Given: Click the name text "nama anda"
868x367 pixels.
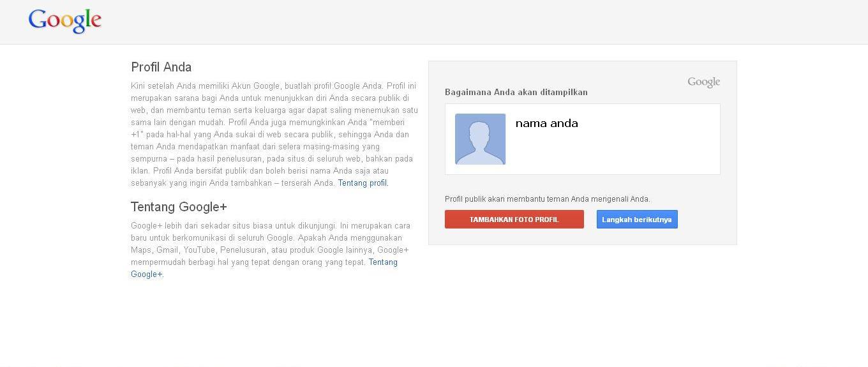Looking at the screenshot, I should (547, 123).
